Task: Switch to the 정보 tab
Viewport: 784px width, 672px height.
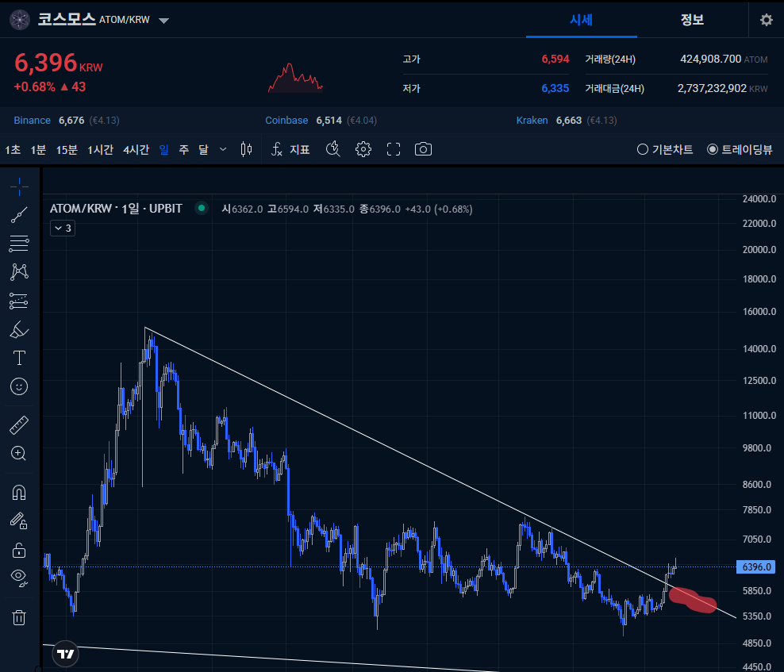Action: point(692,20)
